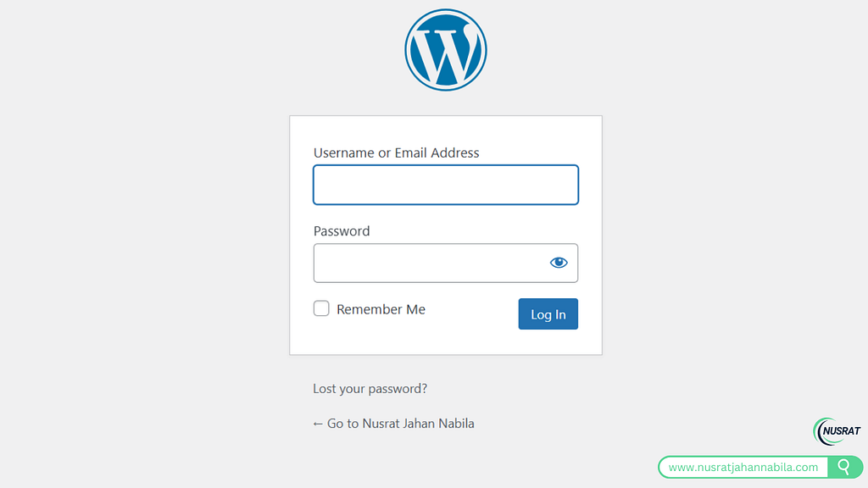
Task: Open the Lost your password? link
Action: point(370,389)
